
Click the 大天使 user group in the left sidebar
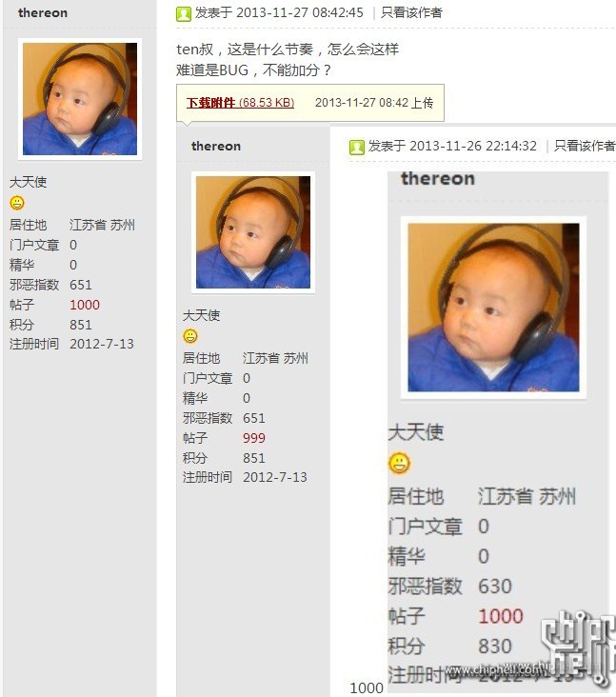(x=28, y=182)
